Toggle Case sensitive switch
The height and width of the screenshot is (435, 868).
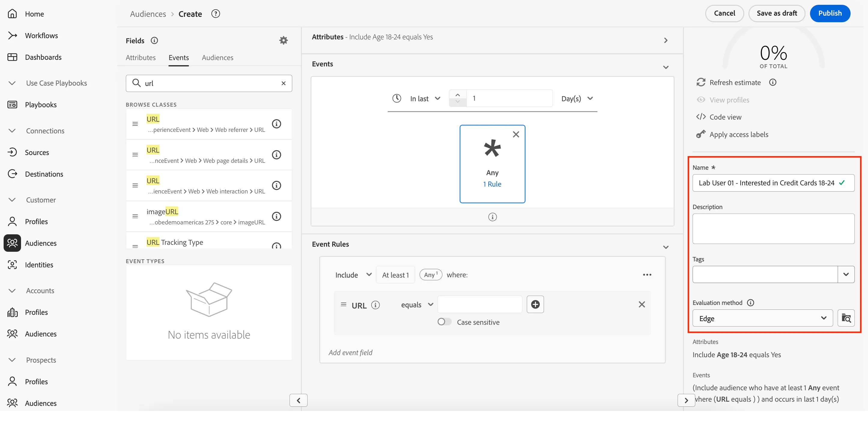click(x=444, y=322)
